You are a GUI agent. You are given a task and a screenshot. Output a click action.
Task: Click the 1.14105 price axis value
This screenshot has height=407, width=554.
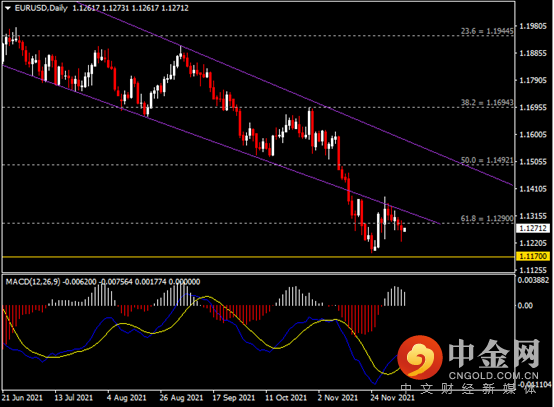coord(533,189)
